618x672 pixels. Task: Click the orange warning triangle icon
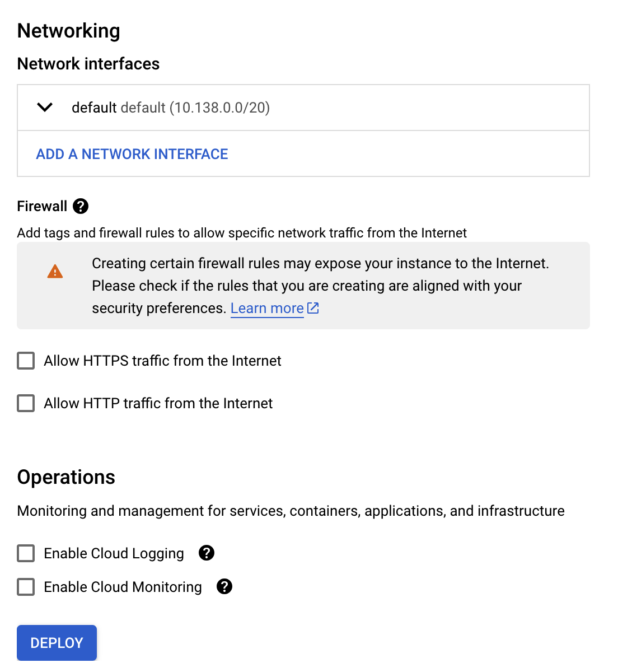(55, 272)
